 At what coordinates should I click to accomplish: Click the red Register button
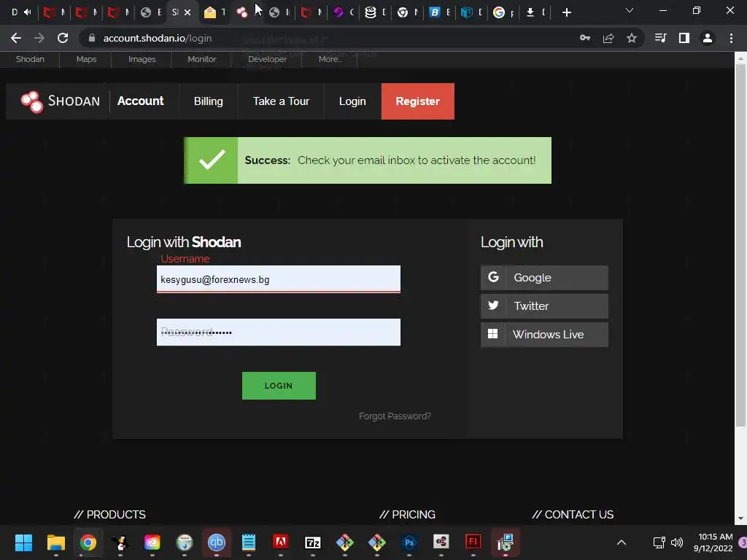pos(418,101)
